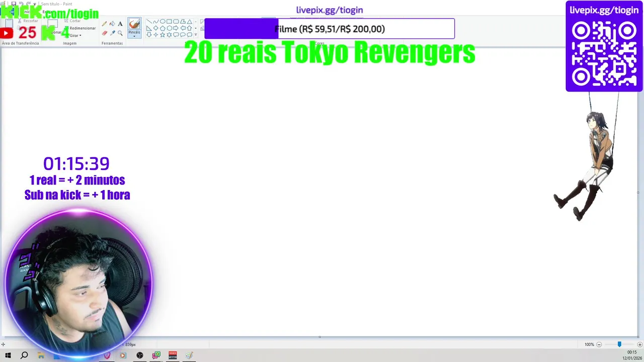
Task: Zoom in with the plus button
Action: point(639,344)
